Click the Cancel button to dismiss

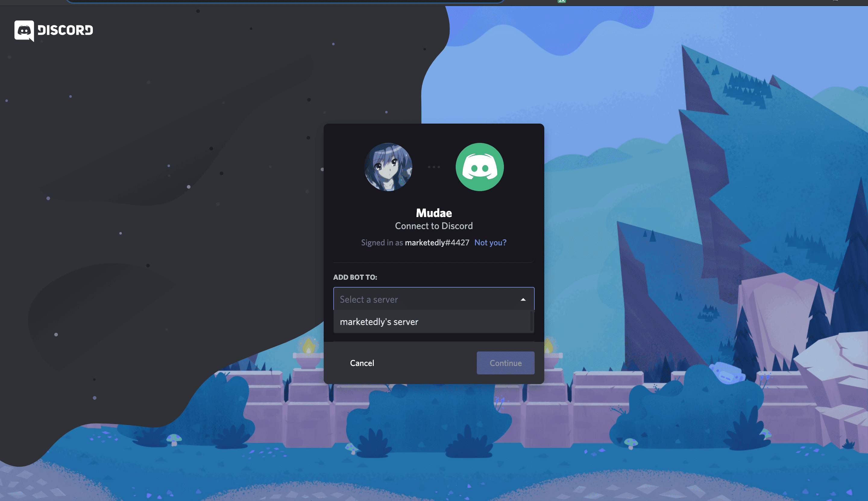(362, 363)
